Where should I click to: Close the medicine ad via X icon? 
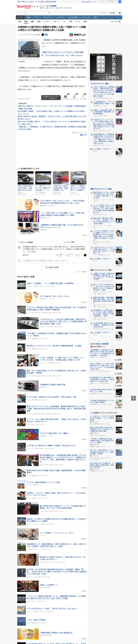point(121,55)
